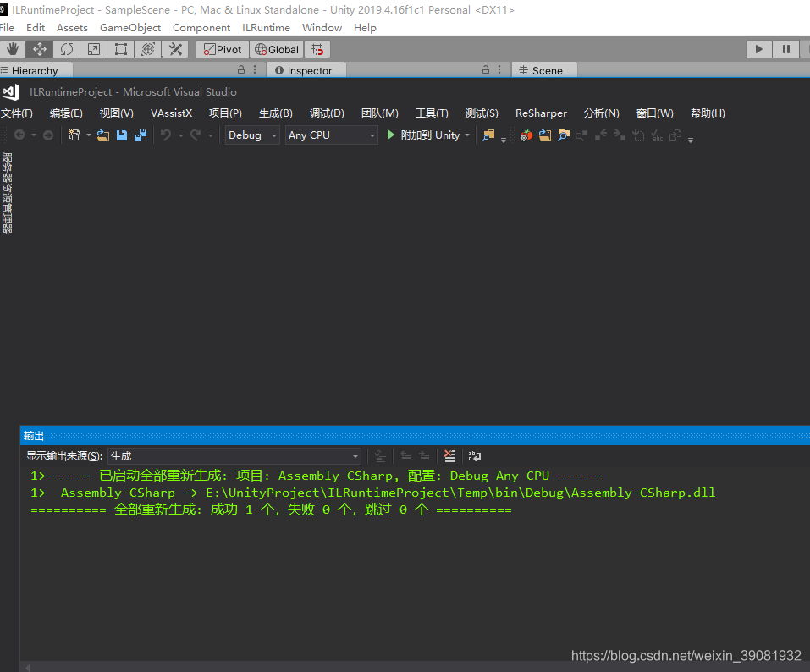Image resolution: width=810 pixels, height=672 pixels.
Task: Open Unity Window menu
Action: [x=322, y=28]
